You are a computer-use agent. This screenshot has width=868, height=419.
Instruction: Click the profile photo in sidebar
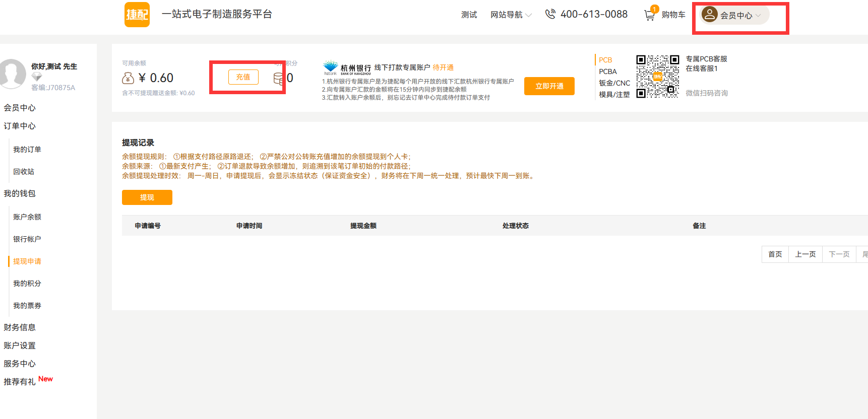pos(12,74)
